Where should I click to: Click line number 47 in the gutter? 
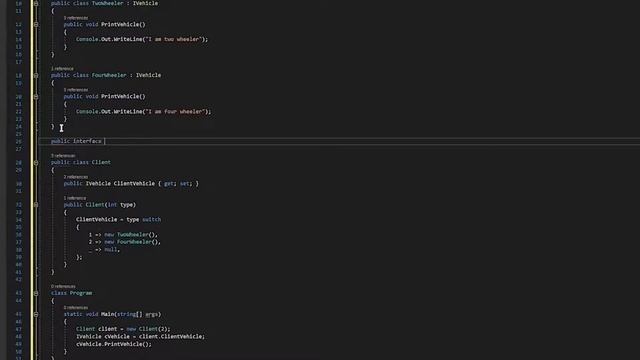[x=18, y=329]
